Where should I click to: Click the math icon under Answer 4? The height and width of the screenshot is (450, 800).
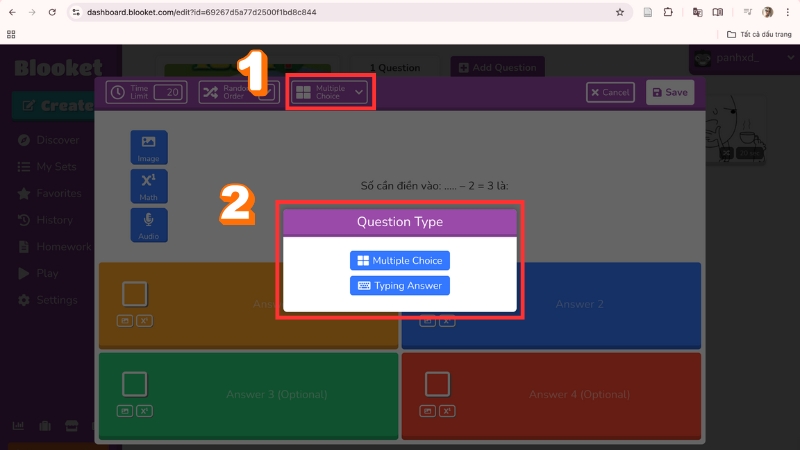click(447, 411)
